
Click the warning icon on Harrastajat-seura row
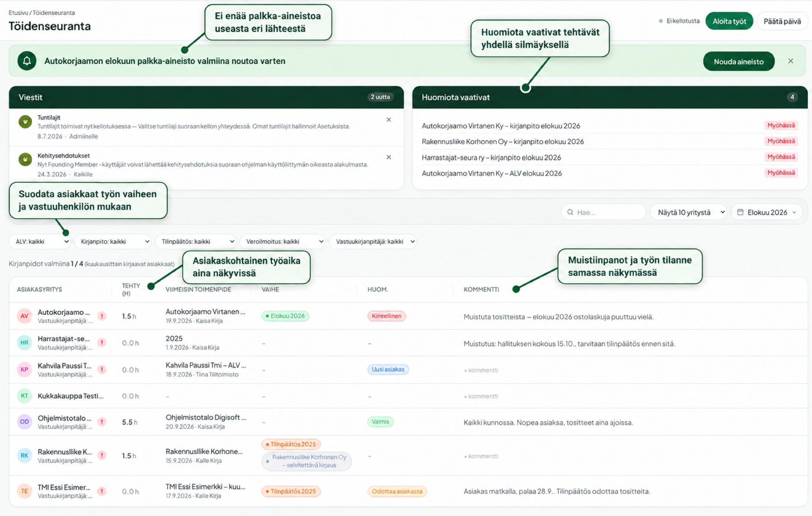(x=102, y=343)
